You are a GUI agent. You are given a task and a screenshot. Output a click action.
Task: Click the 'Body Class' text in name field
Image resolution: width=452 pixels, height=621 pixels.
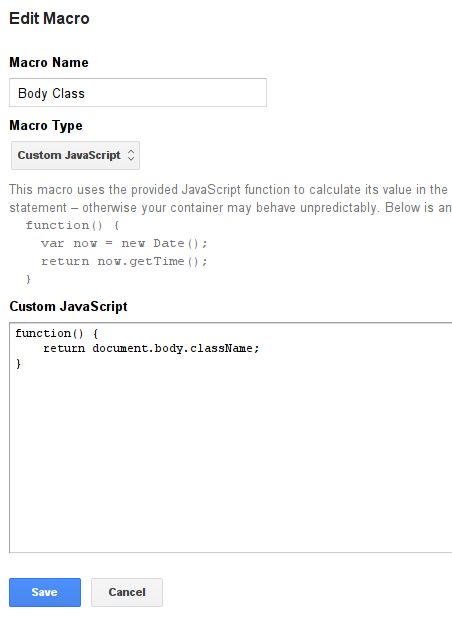[x=51, y=93]
